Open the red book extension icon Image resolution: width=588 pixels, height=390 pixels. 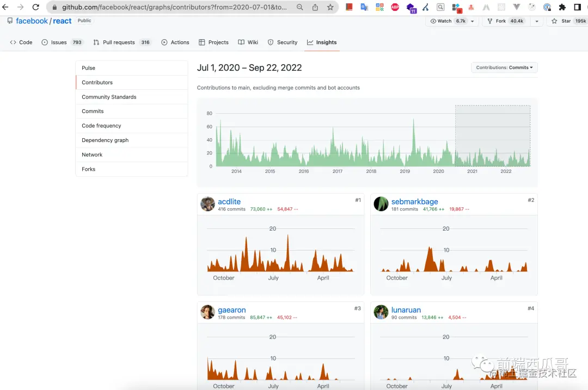[349, 7]
